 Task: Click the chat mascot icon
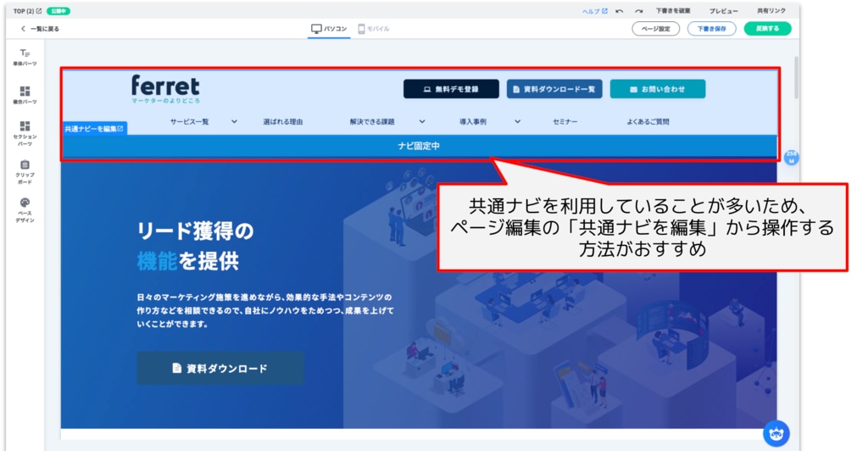tap(776, 433)
